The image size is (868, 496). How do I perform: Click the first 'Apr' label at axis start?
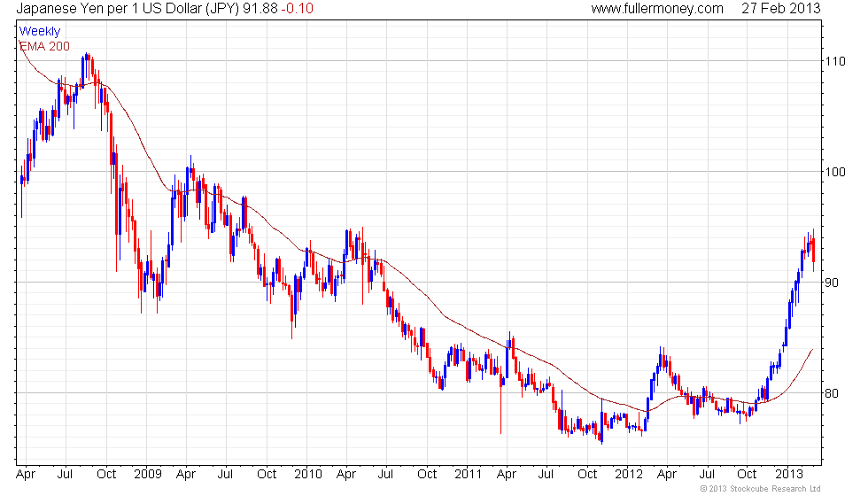point(26,475)
